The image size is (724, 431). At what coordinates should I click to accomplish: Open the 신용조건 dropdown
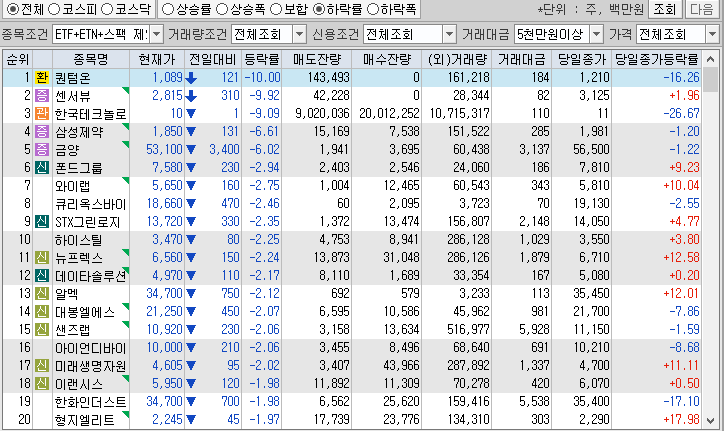(x=449, y=34)
